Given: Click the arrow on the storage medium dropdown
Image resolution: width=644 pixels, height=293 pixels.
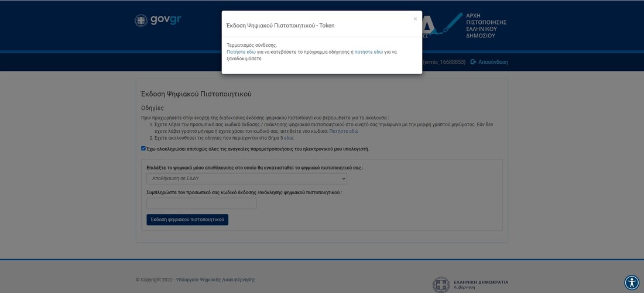Looking at the screenshot, I should (342, 178).
